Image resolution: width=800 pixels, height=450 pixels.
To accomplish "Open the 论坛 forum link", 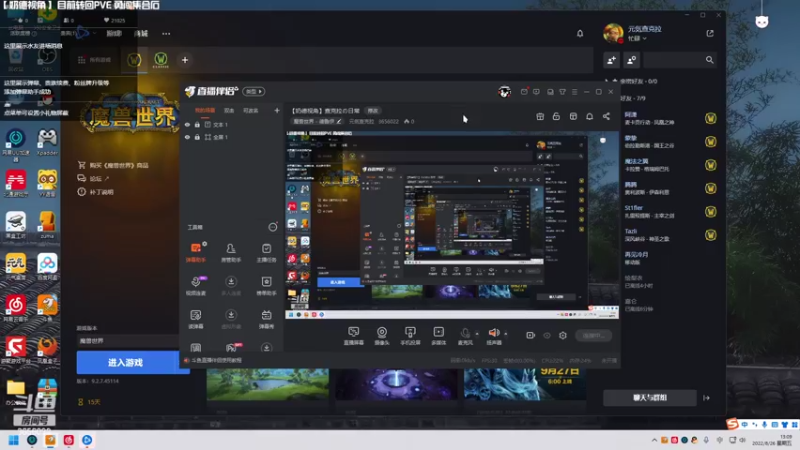I will (94, 179).
